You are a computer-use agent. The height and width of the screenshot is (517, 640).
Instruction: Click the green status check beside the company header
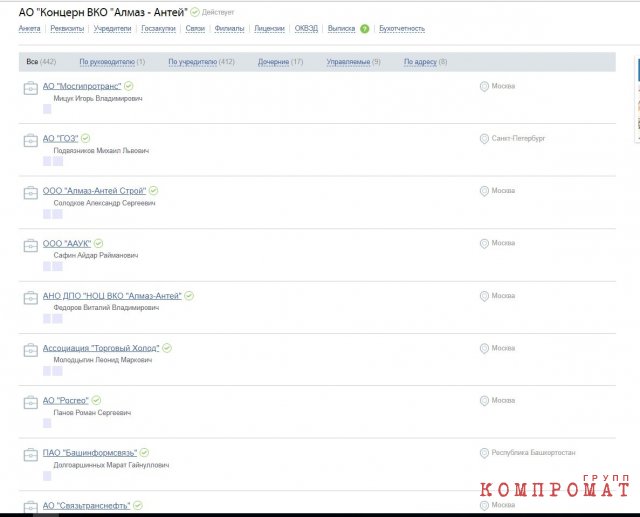click(x=195, y=12)
